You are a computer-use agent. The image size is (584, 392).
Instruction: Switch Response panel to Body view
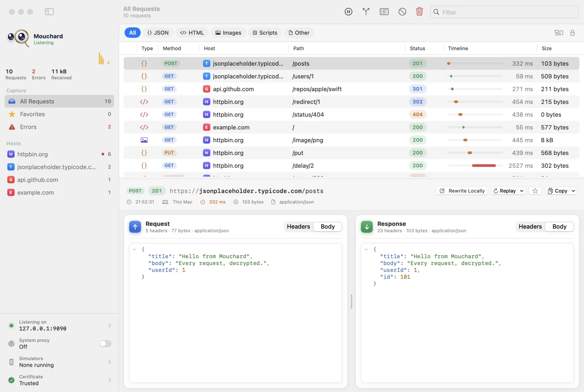coord(559,226)
